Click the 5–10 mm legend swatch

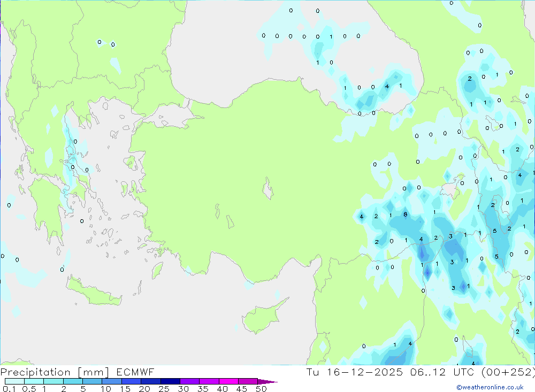pos(93,381)
